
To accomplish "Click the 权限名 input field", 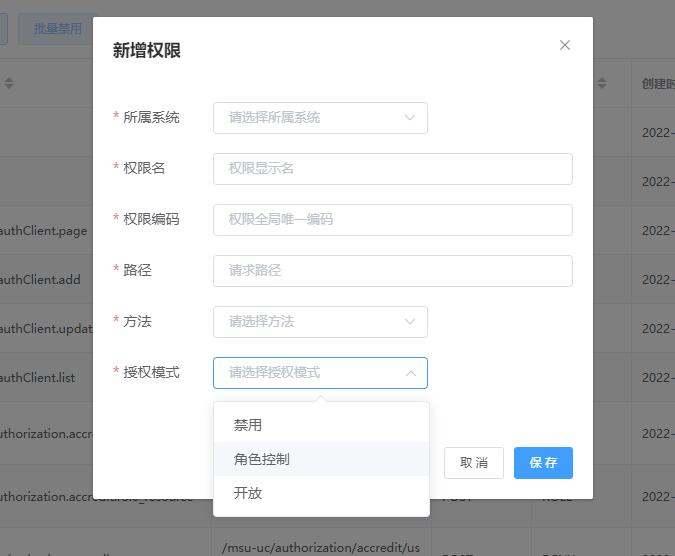I will 392,169.
